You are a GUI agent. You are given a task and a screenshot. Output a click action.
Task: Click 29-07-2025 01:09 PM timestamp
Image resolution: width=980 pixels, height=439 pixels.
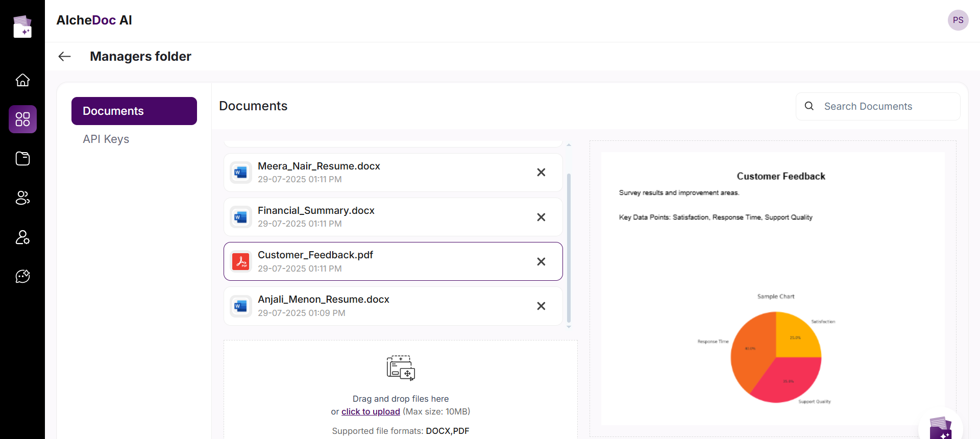[302, 313]
